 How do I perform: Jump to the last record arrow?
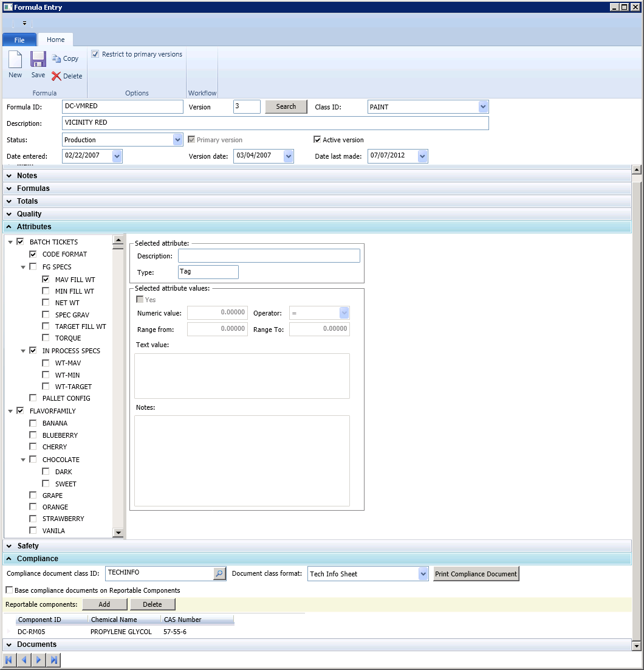tap(53, 660)
